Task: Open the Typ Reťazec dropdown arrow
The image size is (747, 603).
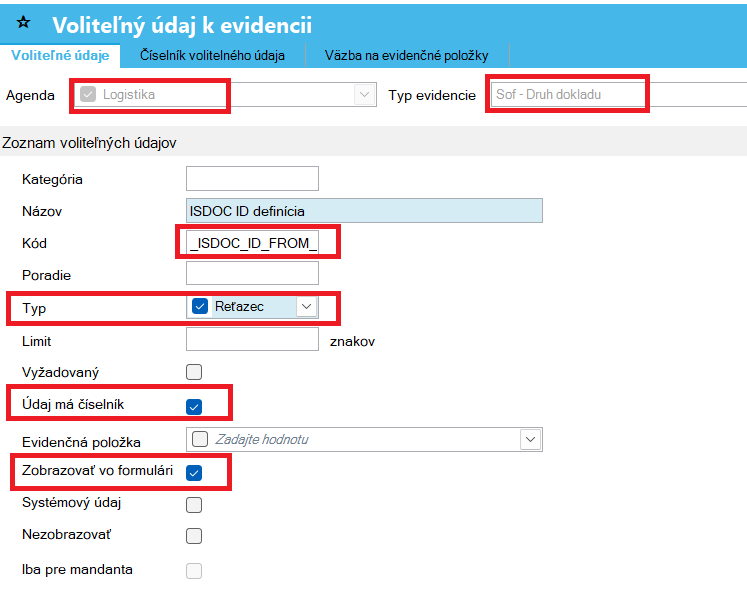Action: click(306, 306)
